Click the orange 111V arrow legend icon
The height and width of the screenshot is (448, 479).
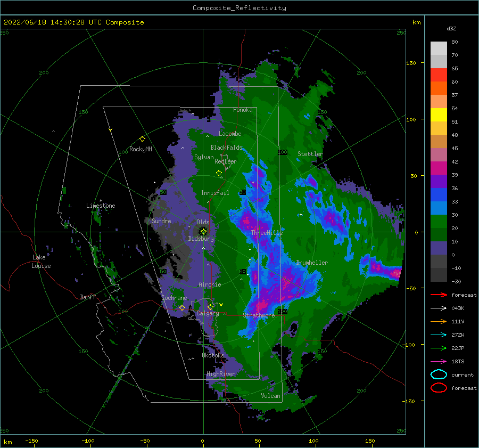[x=439, y=321]
